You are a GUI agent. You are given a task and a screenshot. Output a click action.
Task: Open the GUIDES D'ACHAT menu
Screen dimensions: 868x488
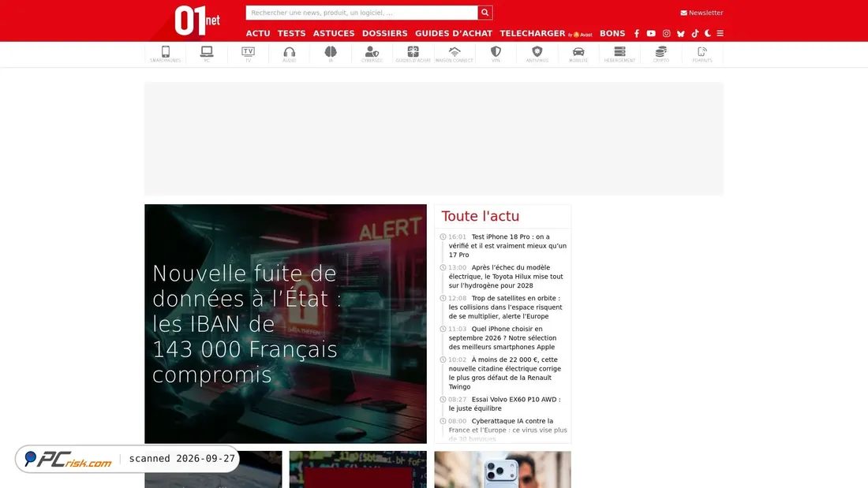tap(454, 33)
